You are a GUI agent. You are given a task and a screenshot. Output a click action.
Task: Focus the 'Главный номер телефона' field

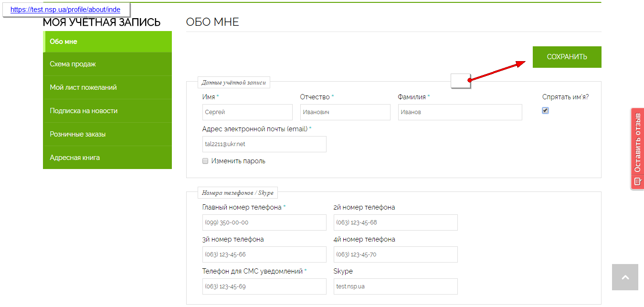(264, 222)
